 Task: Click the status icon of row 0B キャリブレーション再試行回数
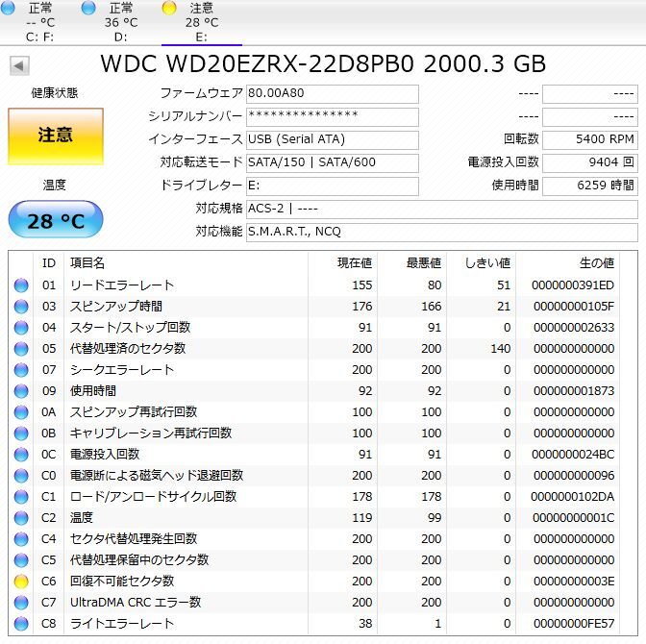pos(21,433)
